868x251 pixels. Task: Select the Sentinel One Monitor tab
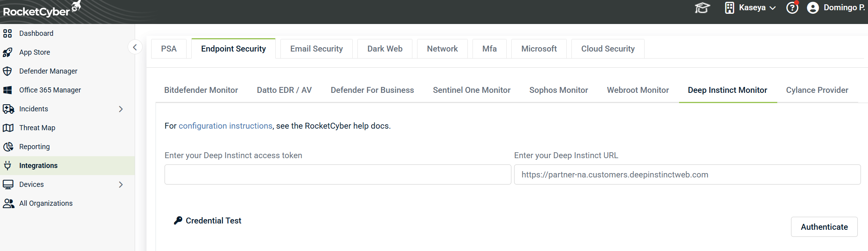[471, 90]
